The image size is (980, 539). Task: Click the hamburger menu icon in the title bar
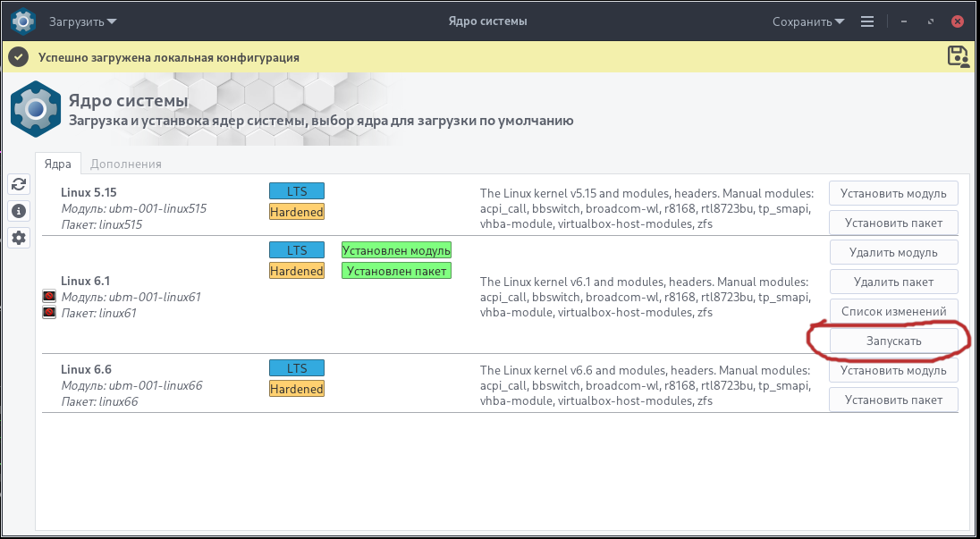tap(866, 21)
